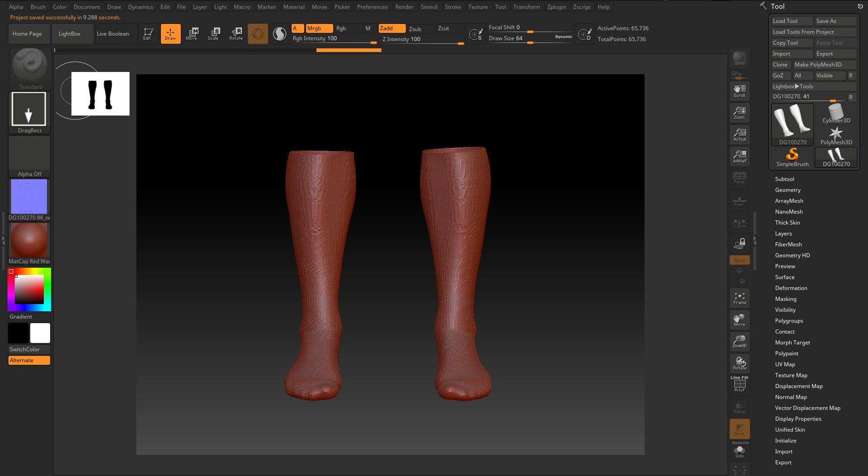Expand the Deformation section
Image resolution: width=868 pixels, height=476 pixels.
pos(791,288)
